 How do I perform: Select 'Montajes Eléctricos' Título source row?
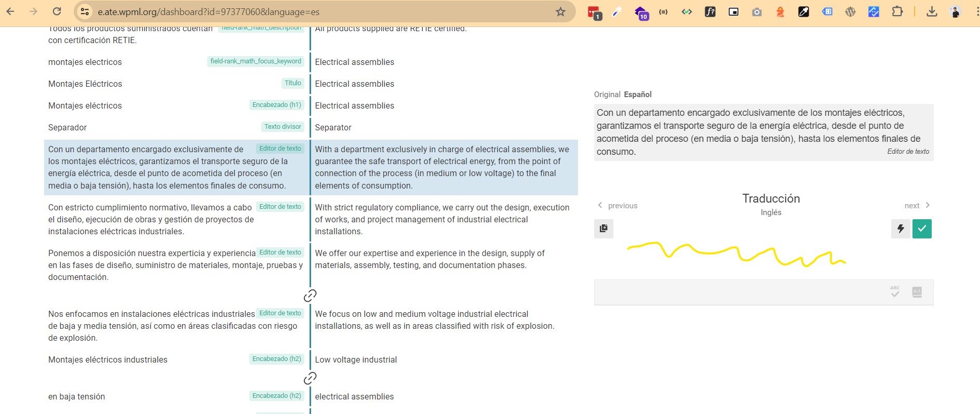click(85, 84)
